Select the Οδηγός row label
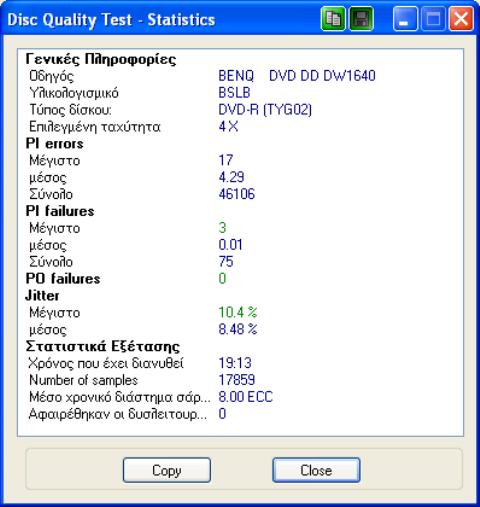This screenshot has width=480, height=507. [51, 76]
